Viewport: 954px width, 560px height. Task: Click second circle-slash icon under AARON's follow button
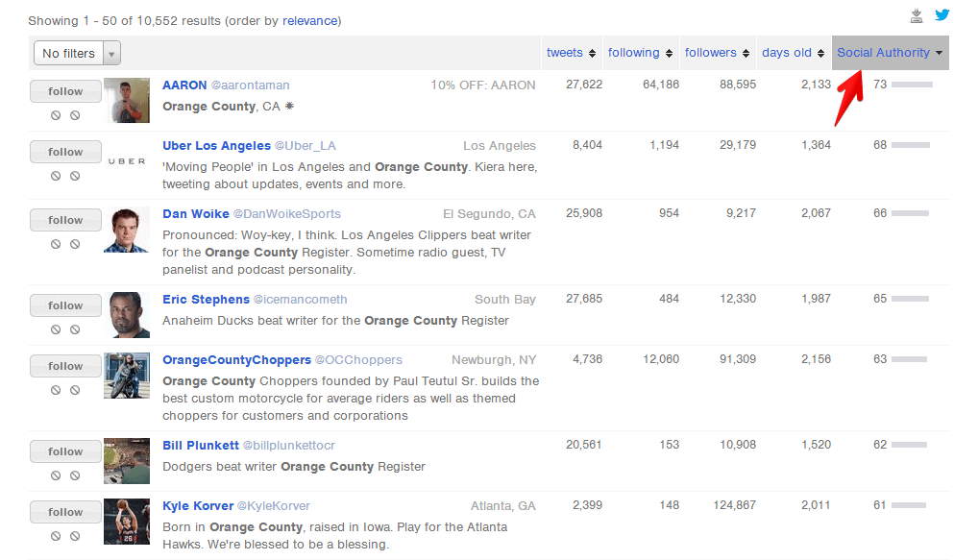point(75,115)
